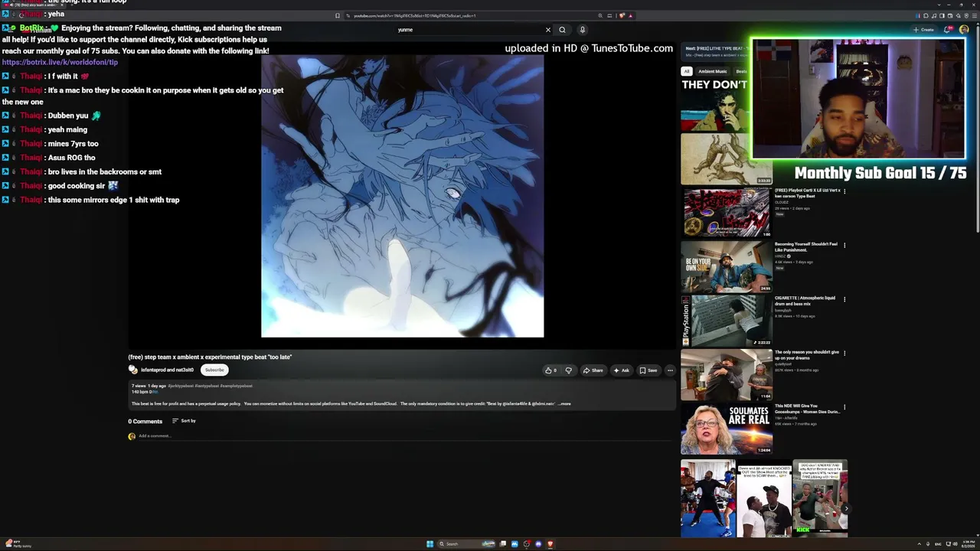The height and width of the screenshot is (551, 980).
Task: Open options for the give up dreams video
Action: point(844,353)
